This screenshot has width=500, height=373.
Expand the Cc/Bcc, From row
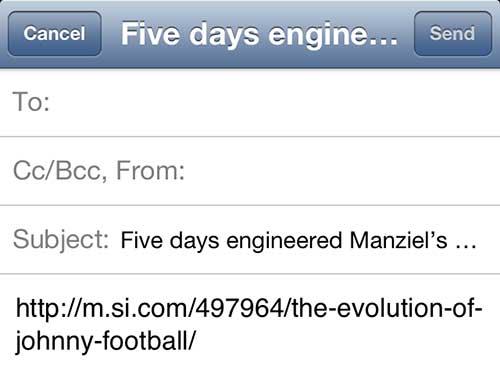tap(250, 171)
